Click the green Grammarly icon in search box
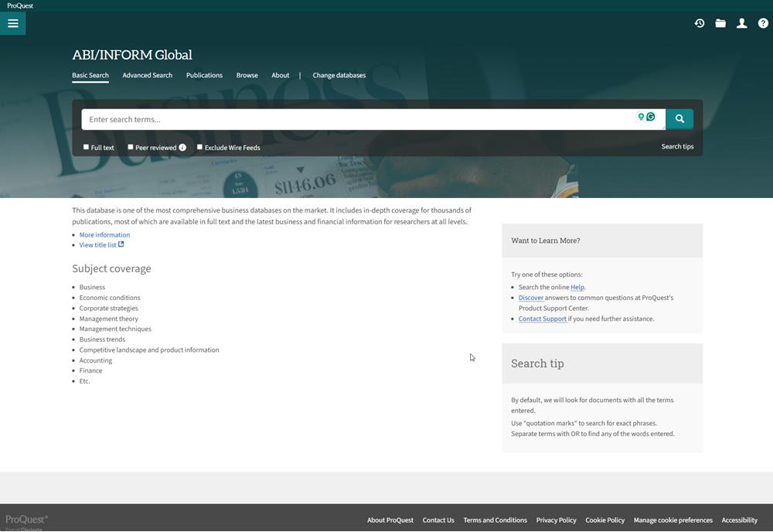Image resolution: width=773 pixels, height=532 pixels. (651, 117)
